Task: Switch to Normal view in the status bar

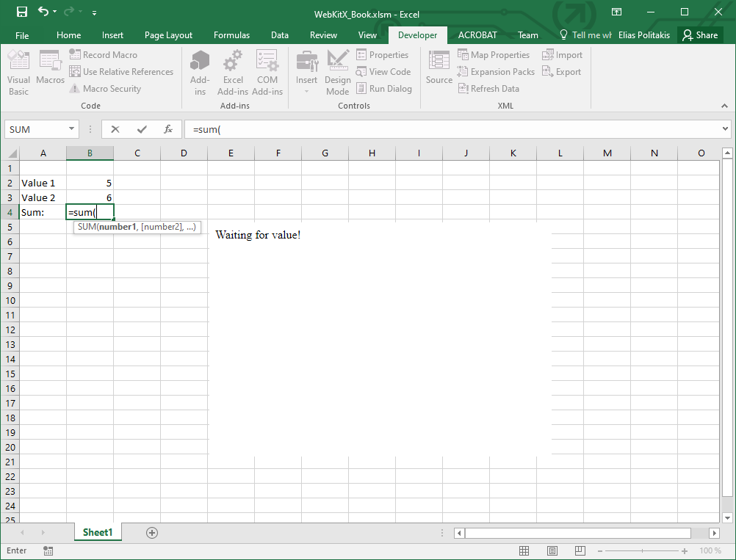Action: coord(524,550)
